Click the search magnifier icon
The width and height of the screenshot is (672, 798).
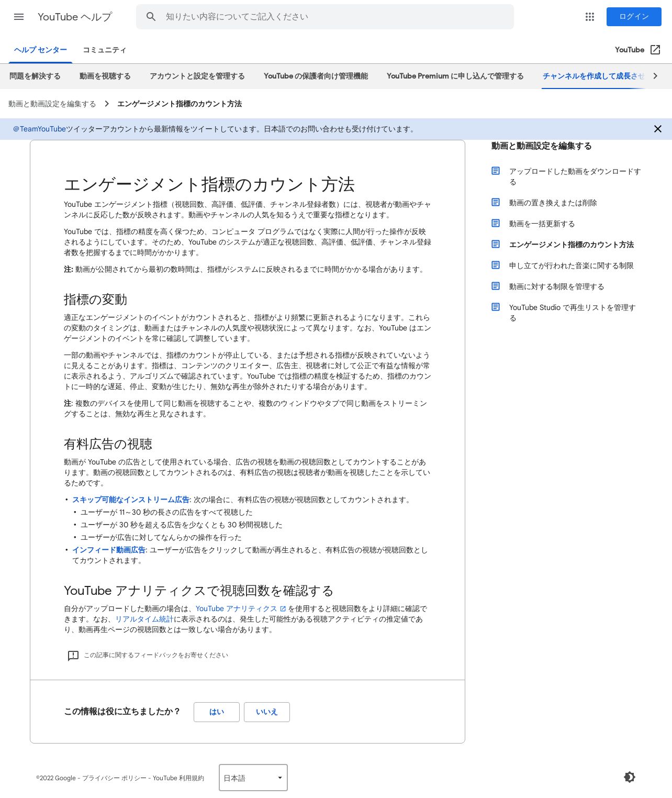tap(151, 17)
